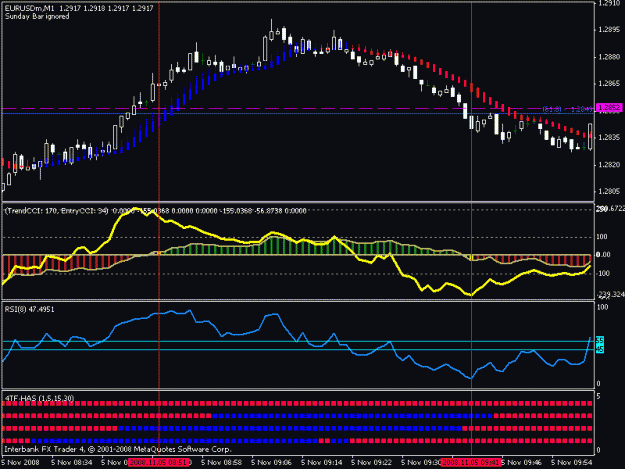Select the 4TF HAS (1,5,15,30) label
625x469 pixels.
[x=39, y=398]
